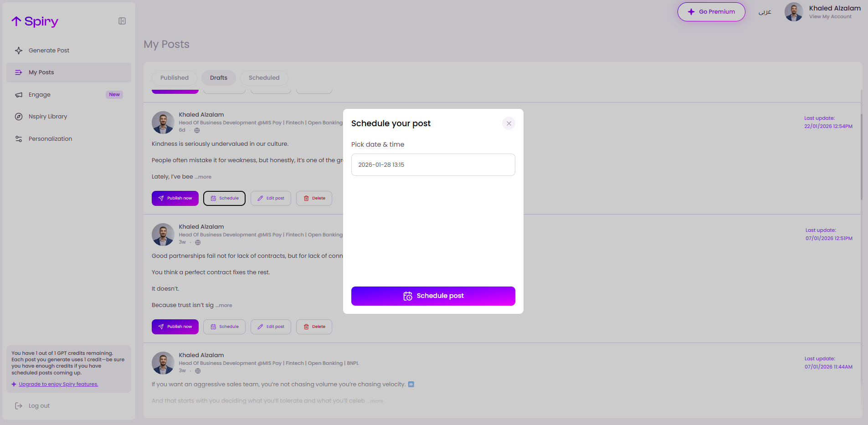Click the globe visibility icon on Khaled's first draft
The image size is (868, 425).
[196, 130]
